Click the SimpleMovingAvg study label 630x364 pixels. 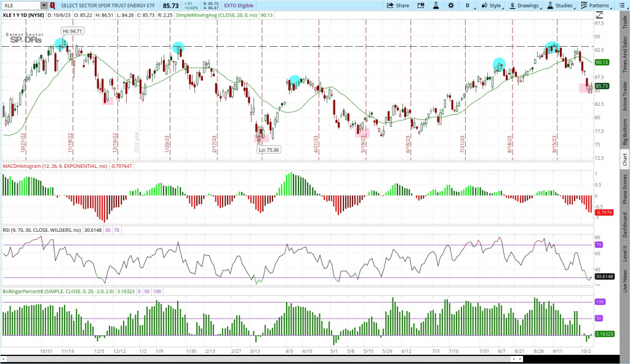pos(217,15)
